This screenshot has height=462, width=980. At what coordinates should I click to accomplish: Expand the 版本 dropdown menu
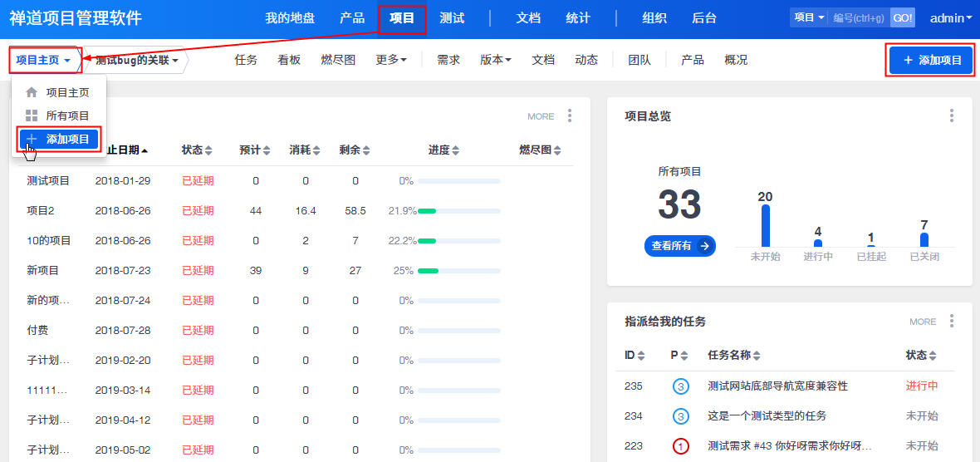(495, 60)
